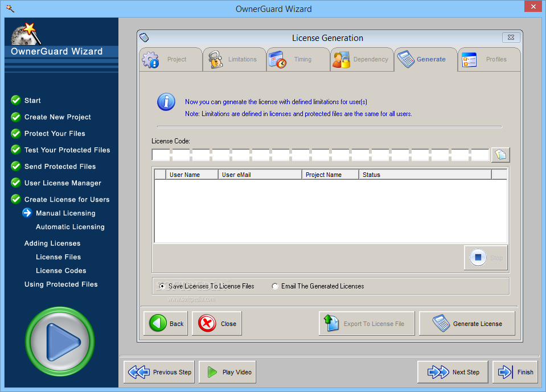546x392 pixels.
Task: Open User License Manager step
Action: click(63, 183)
